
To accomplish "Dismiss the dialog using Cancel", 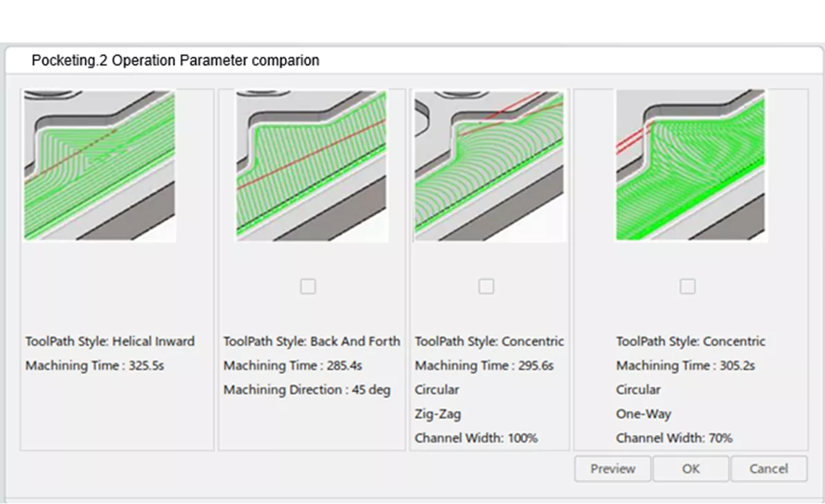I will [x=768, y=469].
